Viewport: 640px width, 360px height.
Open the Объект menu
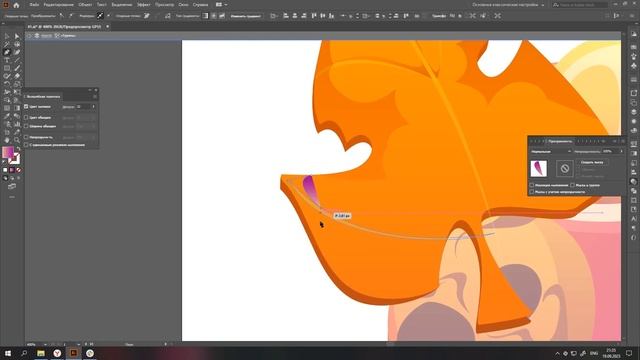point(85,5)
